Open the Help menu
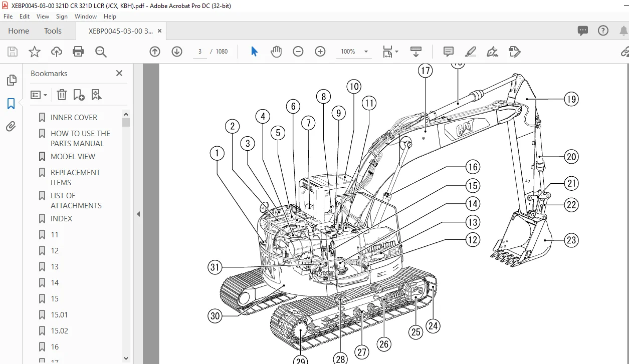This screenshot has width=629, height=364. coord(110,17)
